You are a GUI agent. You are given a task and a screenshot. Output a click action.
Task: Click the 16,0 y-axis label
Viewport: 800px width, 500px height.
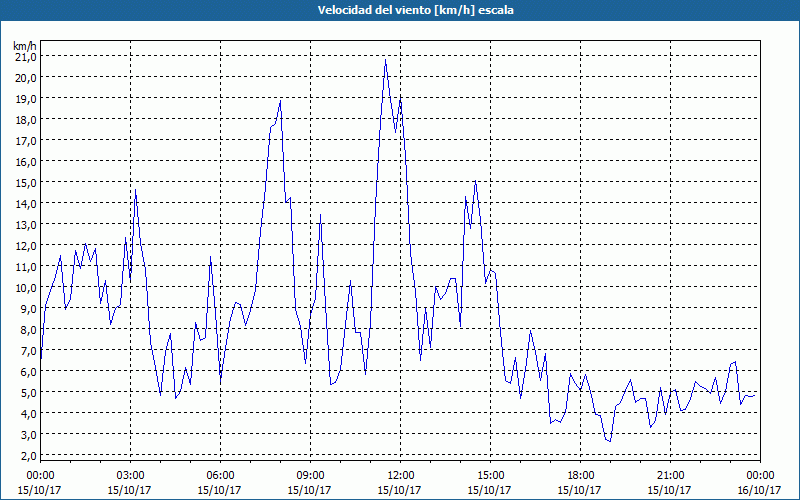click(x=26, y=161)
